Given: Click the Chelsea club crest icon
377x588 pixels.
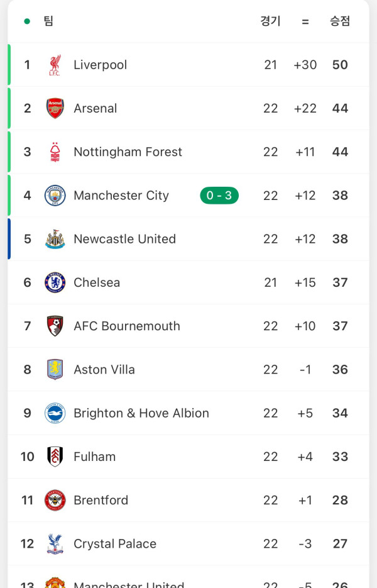Looking at the screenshot, I should tap(55, 282).
